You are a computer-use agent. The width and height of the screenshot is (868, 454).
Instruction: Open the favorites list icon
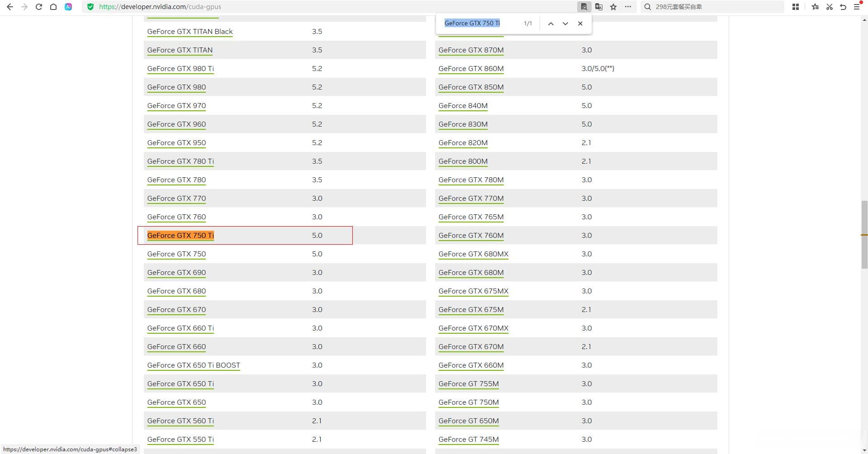815,7
